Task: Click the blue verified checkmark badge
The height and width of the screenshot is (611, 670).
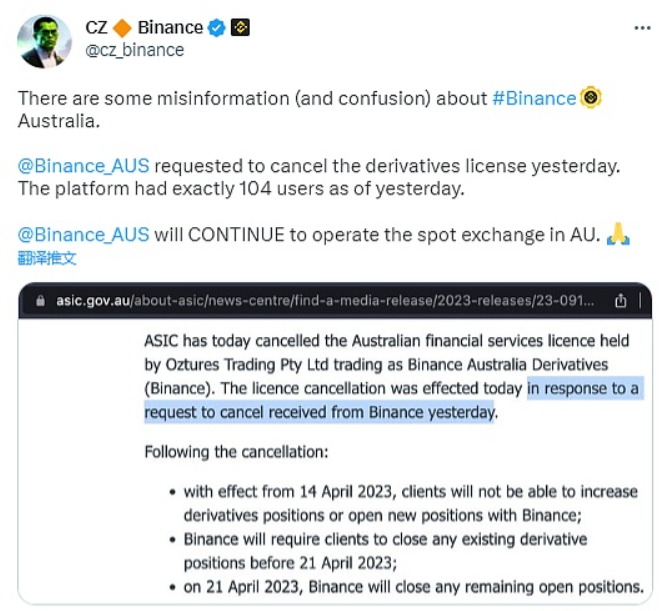Action: point(217,27)
